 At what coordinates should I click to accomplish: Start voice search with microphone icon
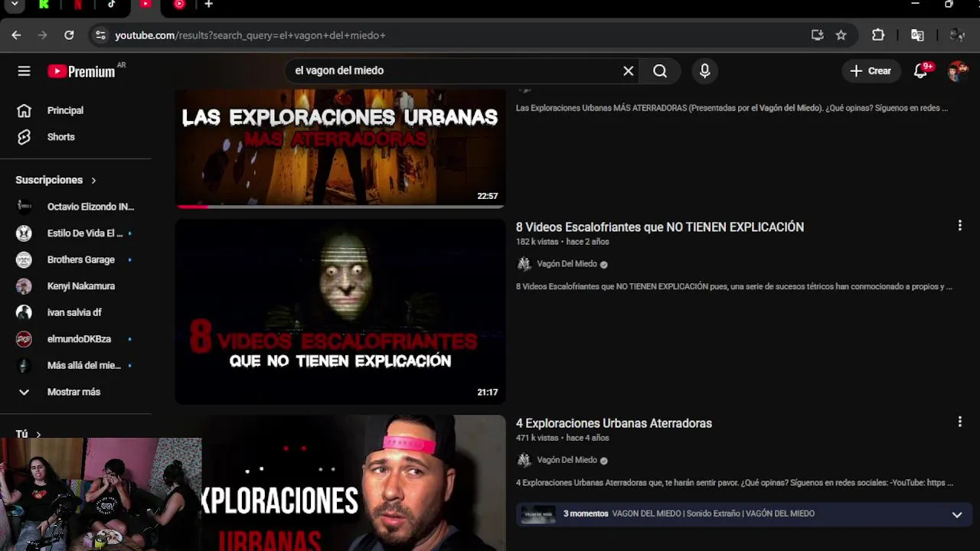[705, 70]
